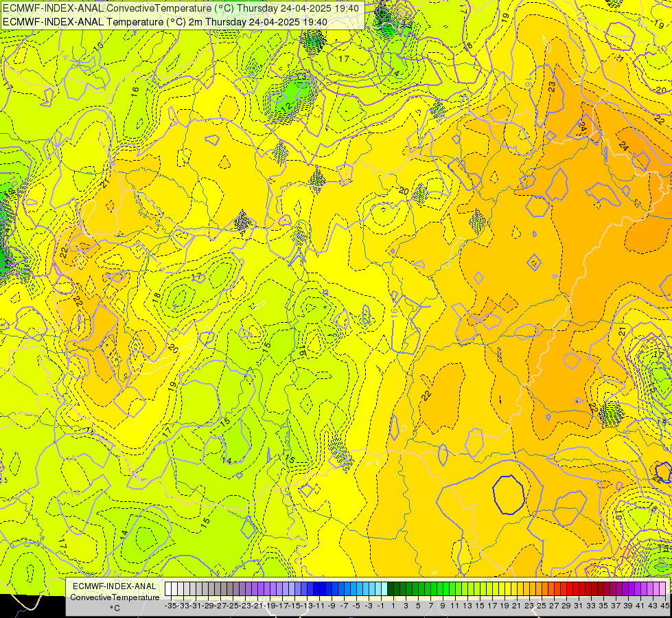Click the '9' value on the legend scale
Screen dimensions: 672x618
tap(443, 606)
